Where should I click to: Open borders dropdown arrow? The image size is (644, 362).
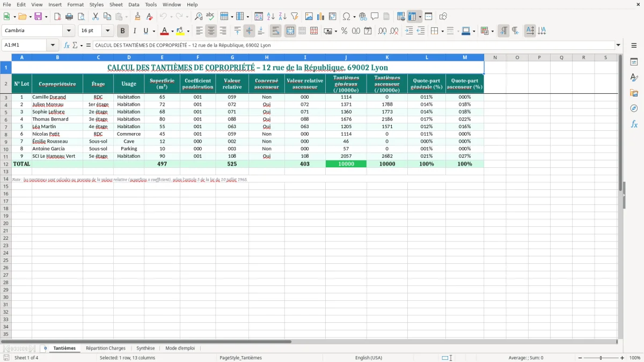442,31
